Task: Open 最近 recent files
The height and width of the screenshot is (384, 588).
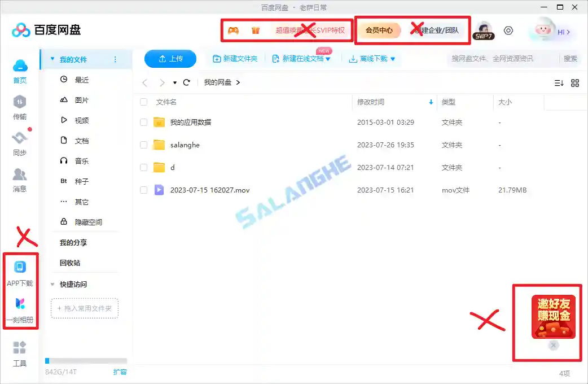Action: pos(82,80)
